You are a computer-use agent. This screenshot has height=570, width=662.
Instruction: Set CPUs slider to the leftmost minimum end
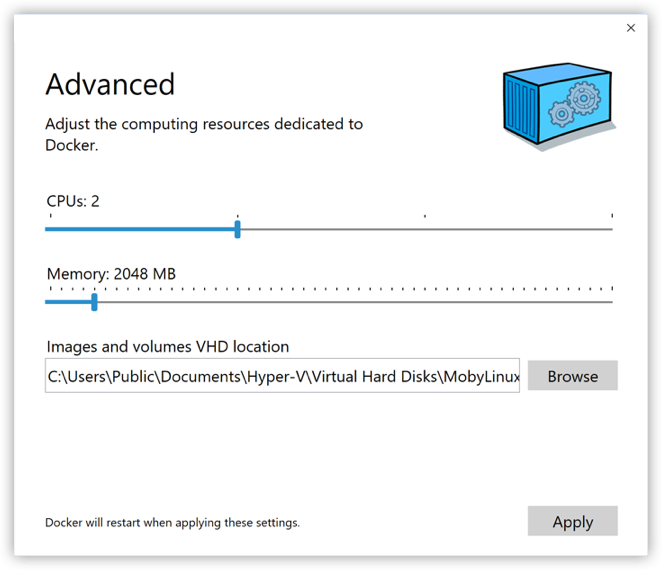click(47, 229)
